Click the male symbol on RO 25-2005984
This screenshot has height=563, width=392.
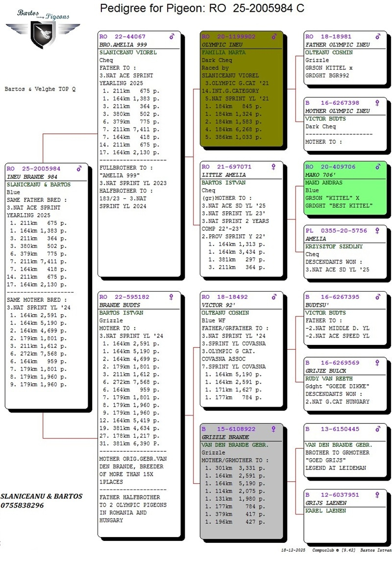[79, 169]
